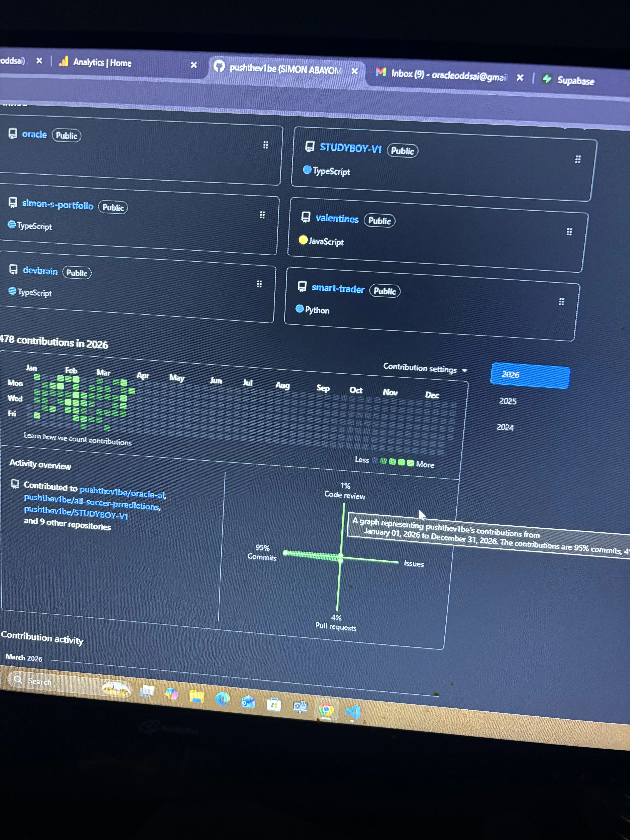Select 2024 contribution year
Image resolution: width=630 pixels, height=840 pixels.
point(505,427)
